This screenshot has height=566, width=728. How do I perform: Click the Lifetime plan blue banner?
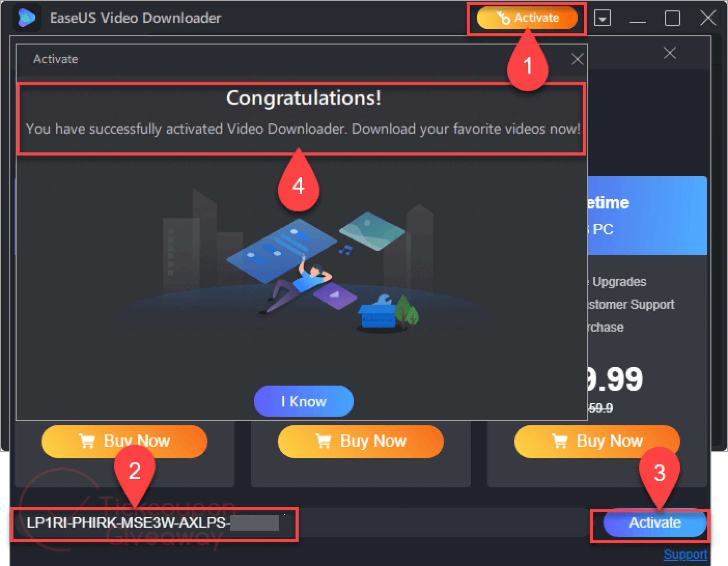click(647, 216)
